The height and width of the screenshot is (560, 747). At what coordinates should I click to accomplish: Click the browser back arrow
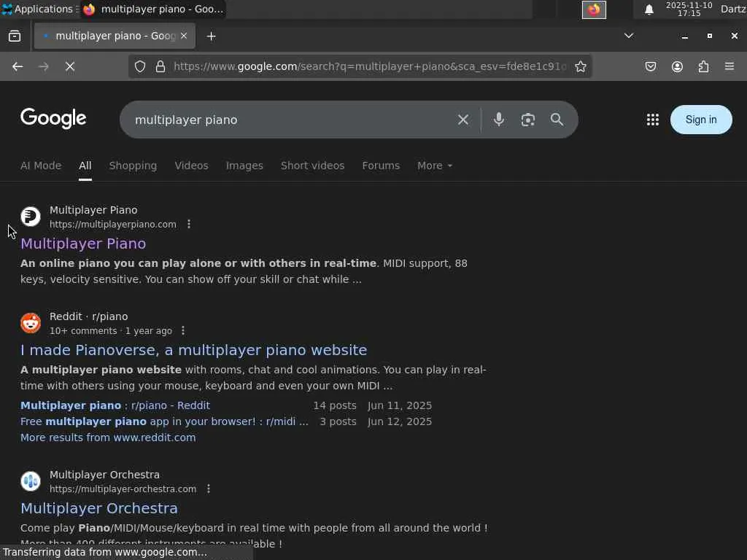coord(18,66)
